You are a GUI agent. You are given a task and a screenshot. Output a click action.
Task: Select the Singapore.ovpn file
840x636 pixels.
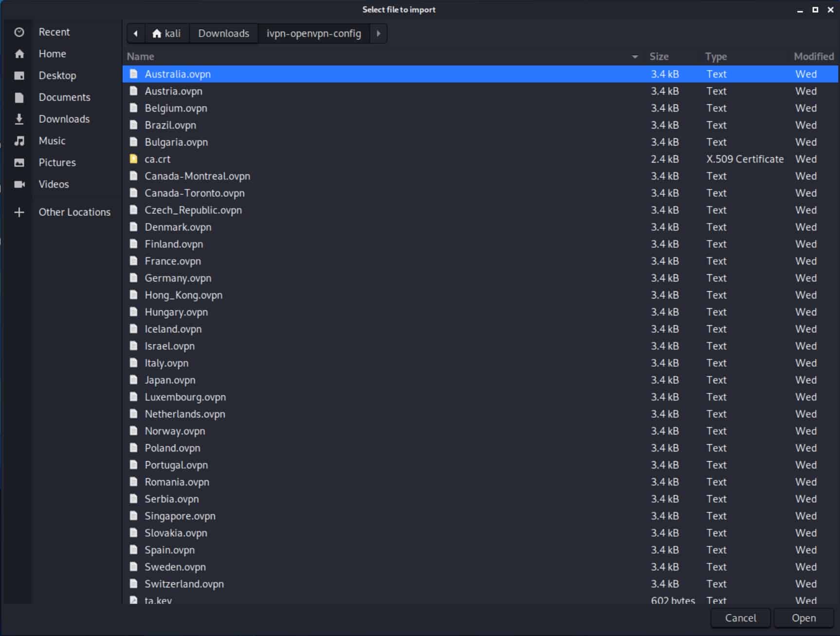(x=480, y=516)
